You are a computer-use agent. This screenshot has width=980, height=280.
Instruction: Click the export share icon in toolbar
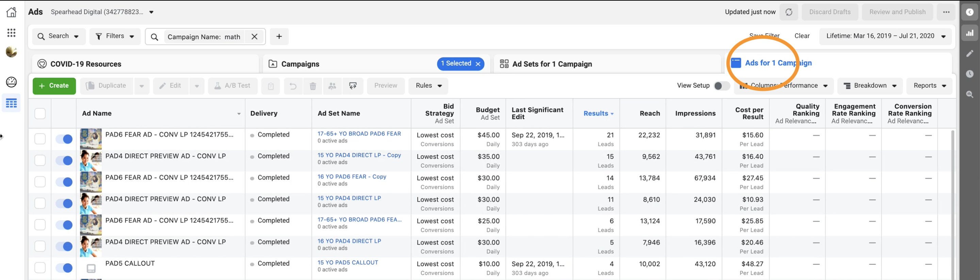[x=353, y=86]
